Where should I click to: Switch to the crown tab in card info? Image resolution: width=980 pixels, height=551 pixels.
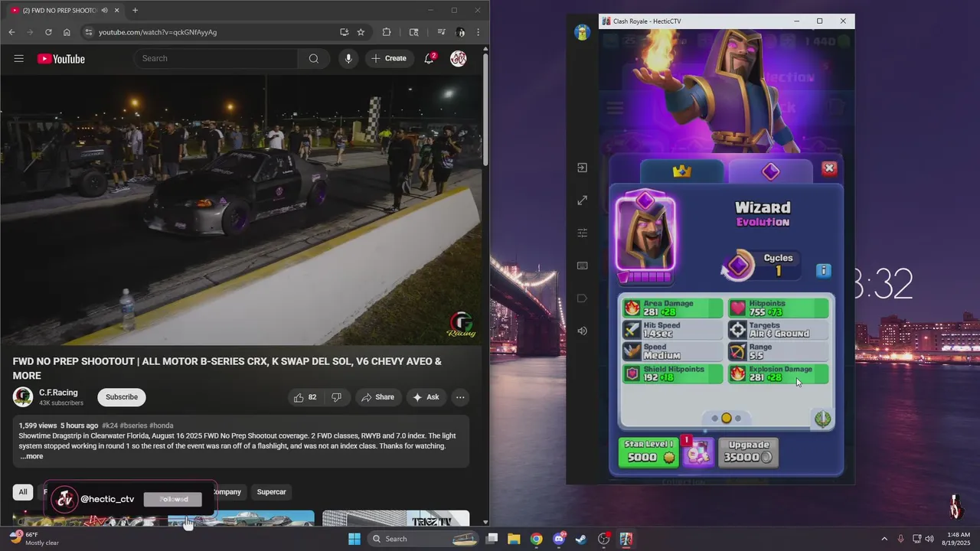click(x=682, y=171)
